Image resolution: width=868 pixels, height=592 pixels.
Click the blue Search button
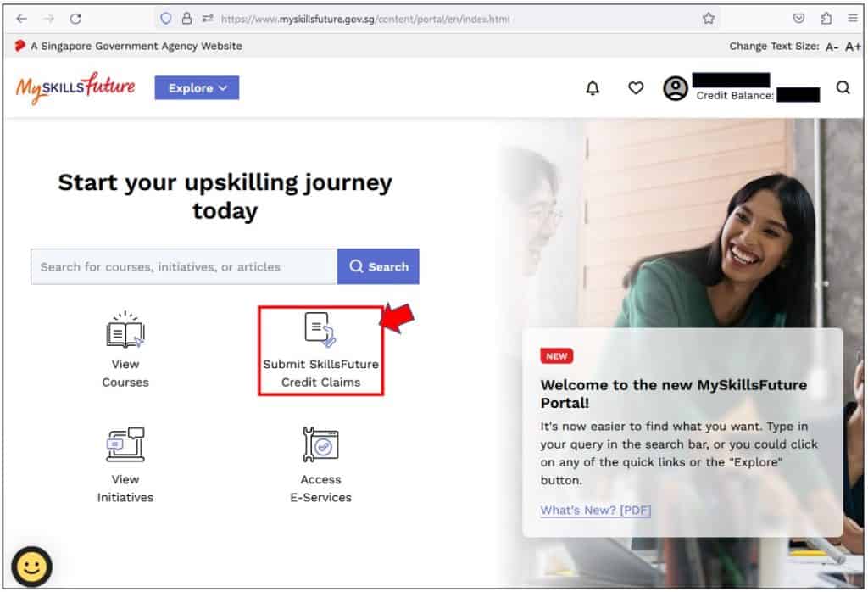point(378,267)
